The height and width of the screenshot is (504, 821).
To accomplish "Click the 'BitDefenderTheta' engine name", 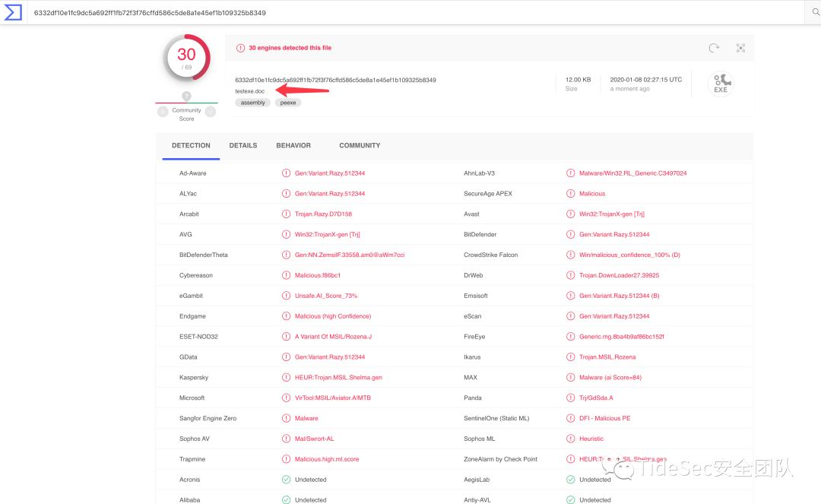I will [x=203, y=255].
